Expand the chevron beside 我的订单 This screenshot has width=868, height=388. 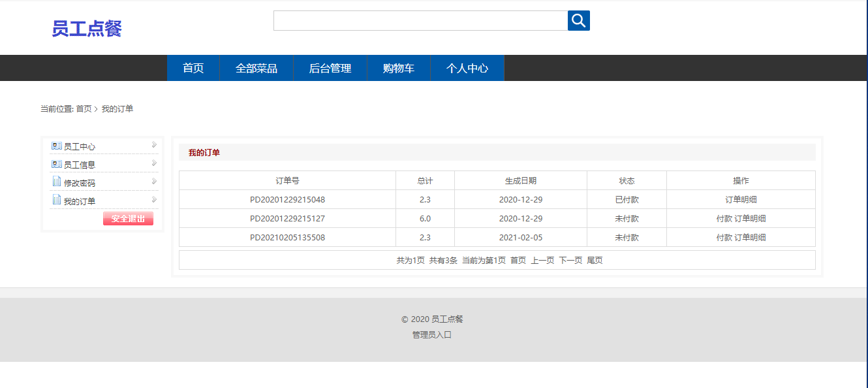tap(153, 200)
